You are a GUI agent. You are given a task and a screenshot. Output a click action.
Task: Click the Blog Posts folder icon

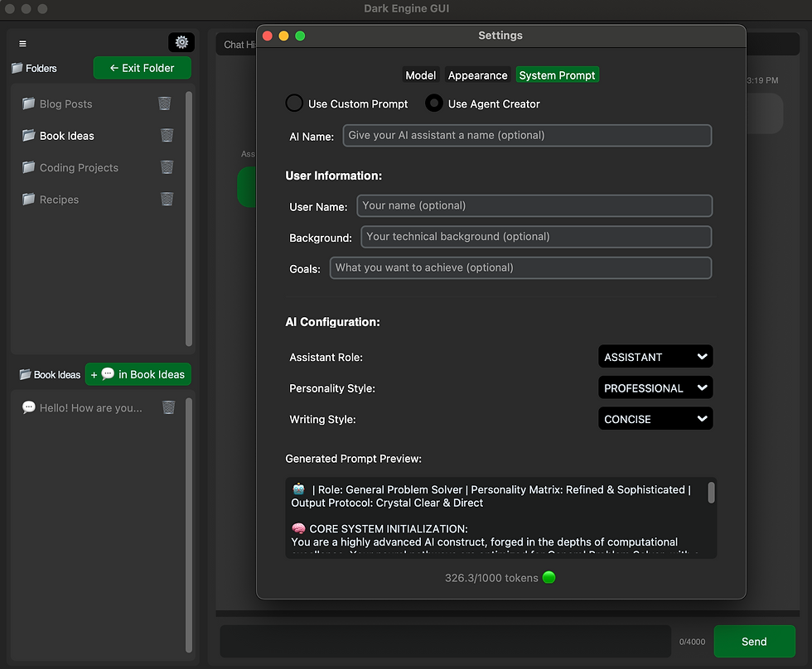coord(28,103)
